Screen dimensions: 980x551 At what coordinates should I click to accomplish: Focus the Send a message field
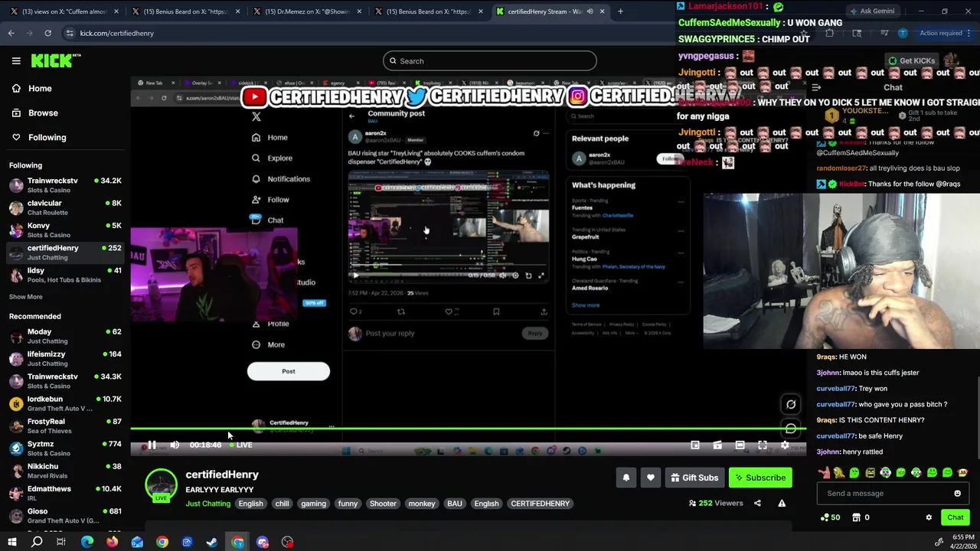pos(884,494)
